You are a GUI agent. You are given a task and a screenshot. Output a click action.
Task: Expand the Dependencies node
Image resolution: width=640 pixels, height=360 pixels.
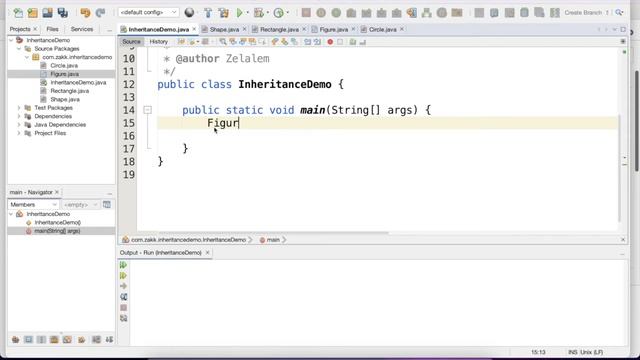pos(19,116)
